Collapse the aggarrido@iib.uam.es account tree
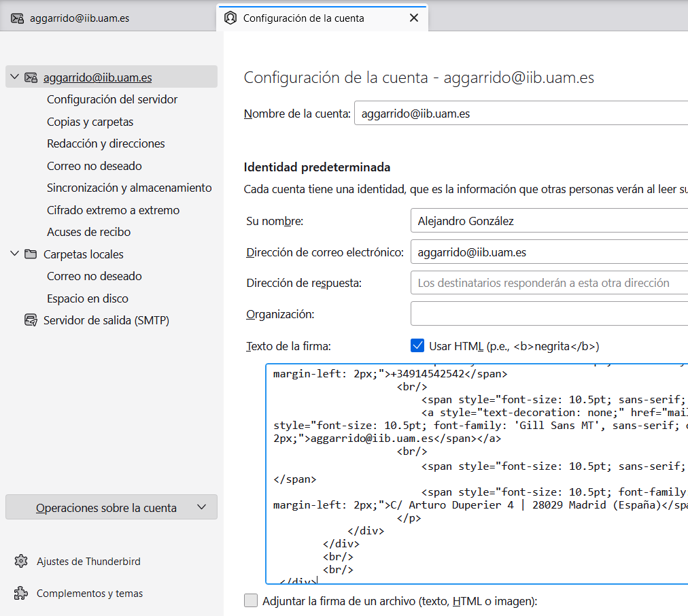688x616 pixels. coord(14,78)
